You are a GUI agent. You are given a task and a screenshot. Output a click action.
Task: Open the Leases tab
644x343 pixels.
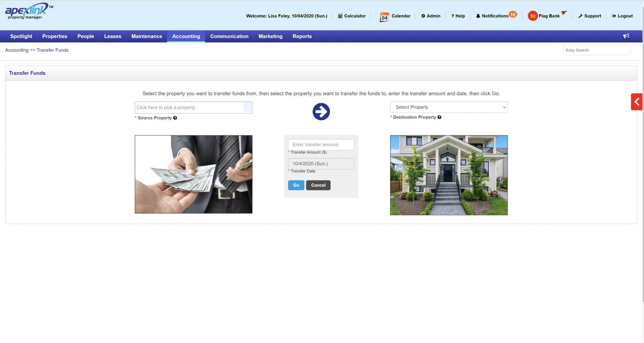(113, 36)
